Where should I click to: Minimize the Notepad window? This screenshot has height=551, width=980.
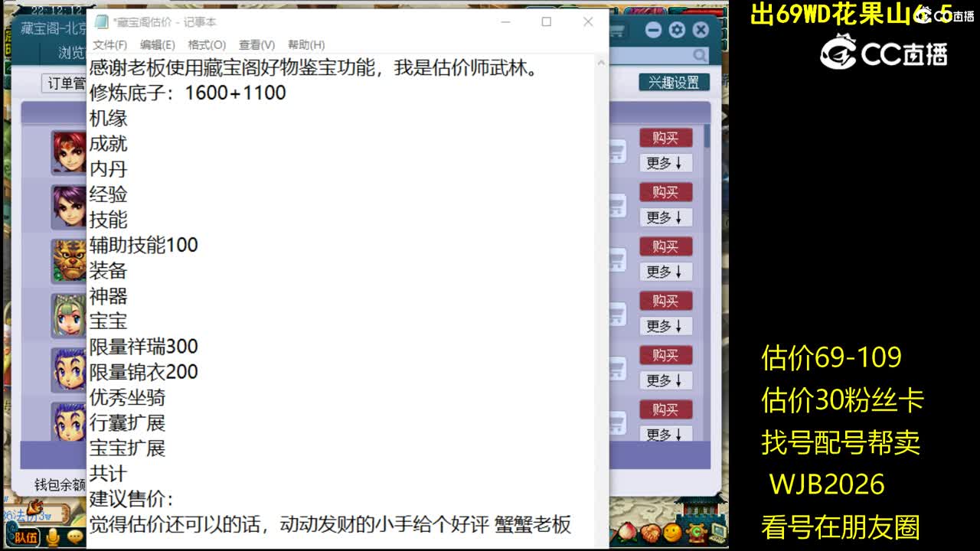pos(505,22)
